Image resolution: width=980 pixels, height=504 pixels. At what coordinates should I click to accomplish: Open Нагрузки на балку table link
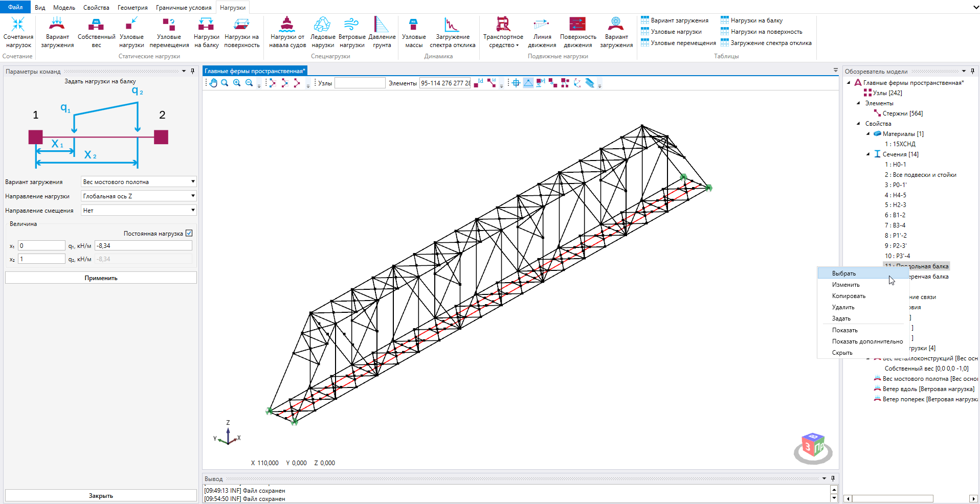pyautogui.click(x=751, y=20)
